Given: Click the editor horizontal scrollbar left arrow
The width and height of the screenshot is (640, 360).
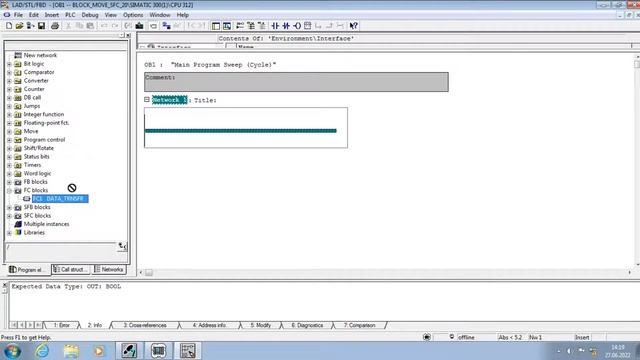Looking at the screenshot, I should (x=141, y=272).
